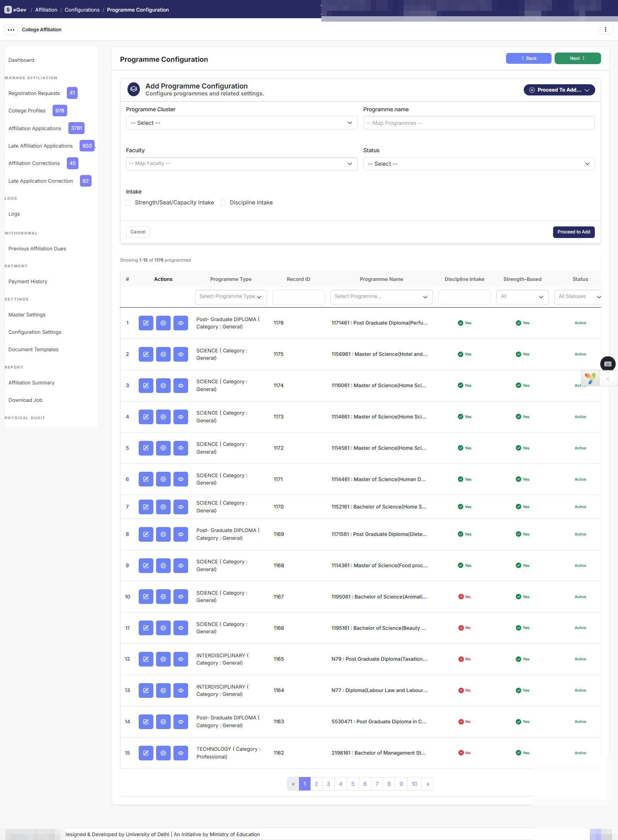Expand the Status select dropdown
Screen dimensions: 618x840
479,164
